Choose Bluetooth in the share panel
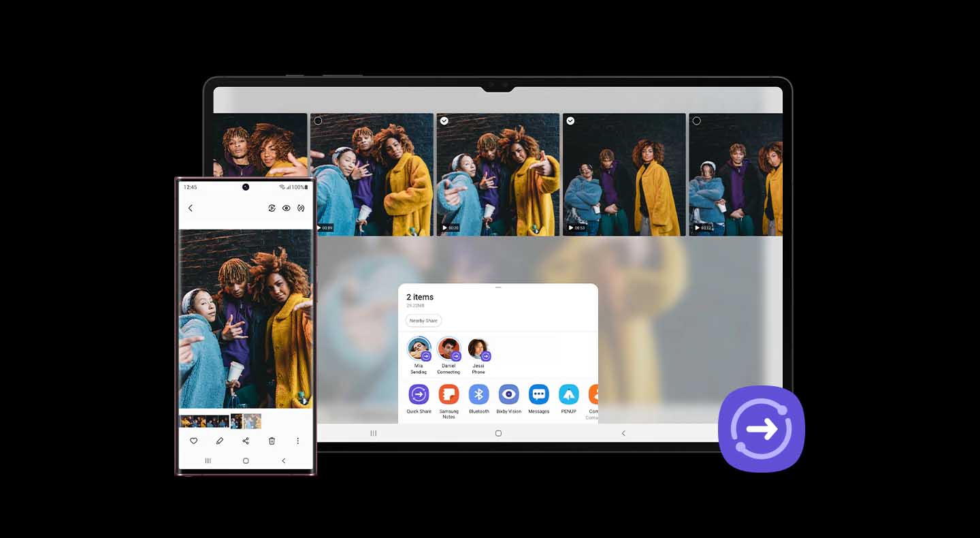 coord(478,394)
